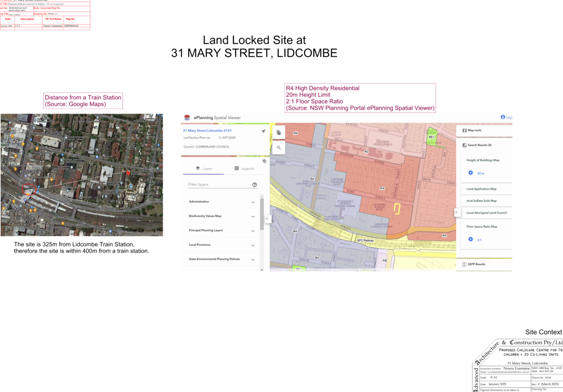
Task: Click the 'DP Full Name' table header cell
Action: 53,19
